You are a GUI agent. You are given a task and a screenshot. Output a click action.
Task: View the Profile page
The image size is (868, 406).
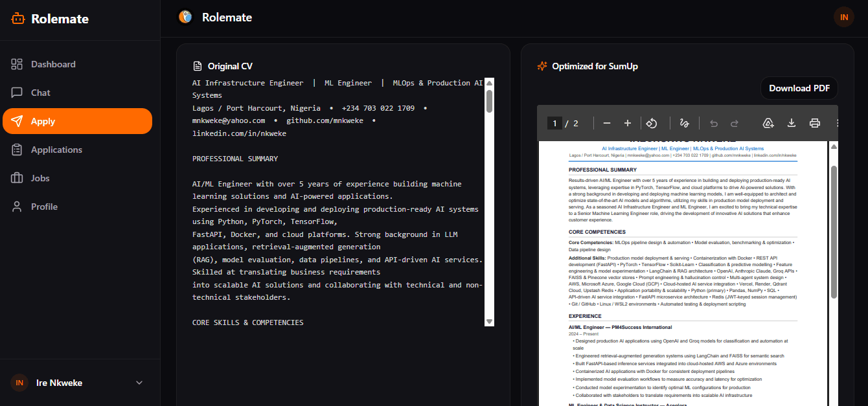click(77, 207)
